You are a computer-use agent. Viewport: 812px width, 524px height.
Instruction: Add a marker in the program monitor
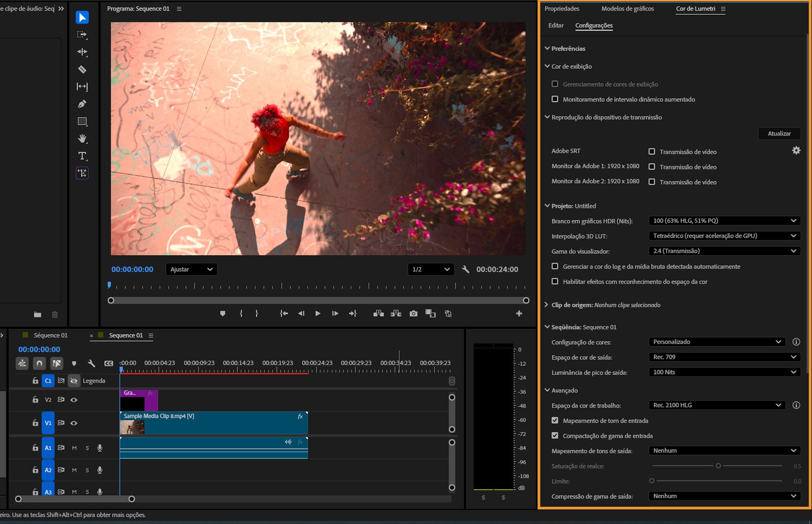click(x=223, y=314)
